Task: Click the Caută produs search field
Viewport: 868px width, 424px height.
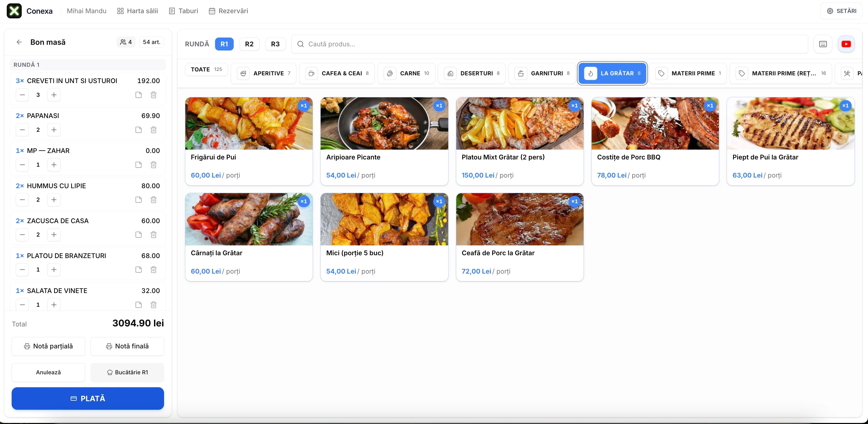Action: point(550,44)
